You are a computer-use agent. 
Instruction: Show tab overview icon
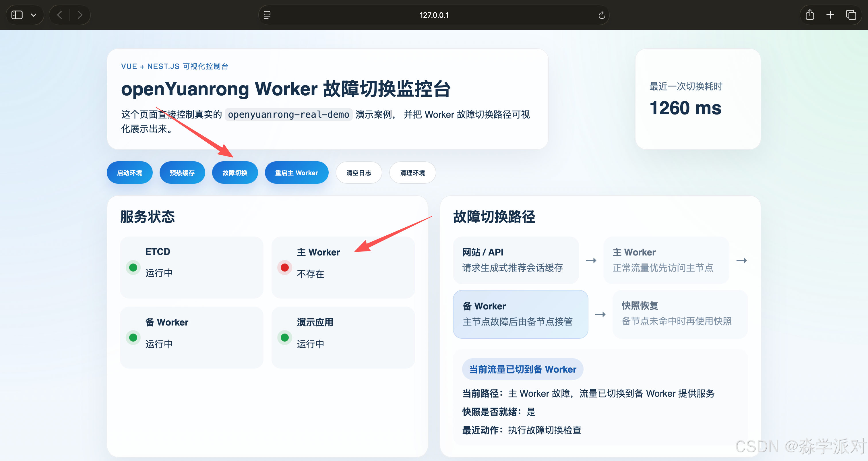(851, 15)
